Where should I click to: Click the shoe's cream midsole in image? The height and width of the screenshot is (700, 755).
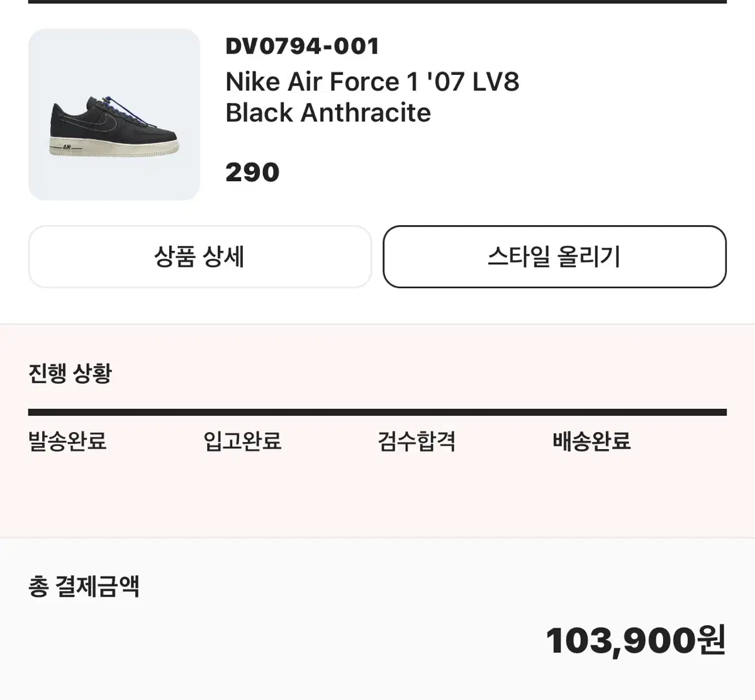point(113,149)
